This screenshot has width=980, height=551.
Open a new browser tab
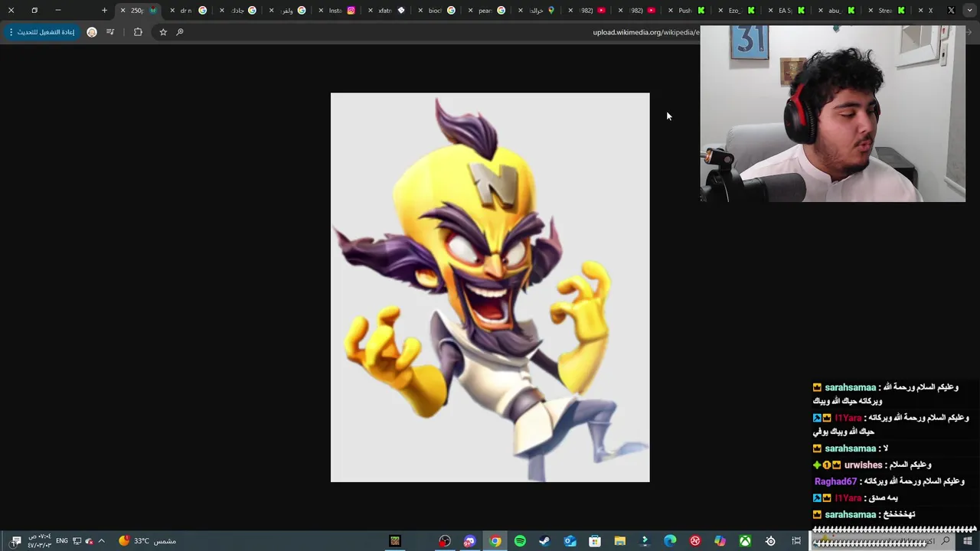pyautogui.click(x=104, y=11)
